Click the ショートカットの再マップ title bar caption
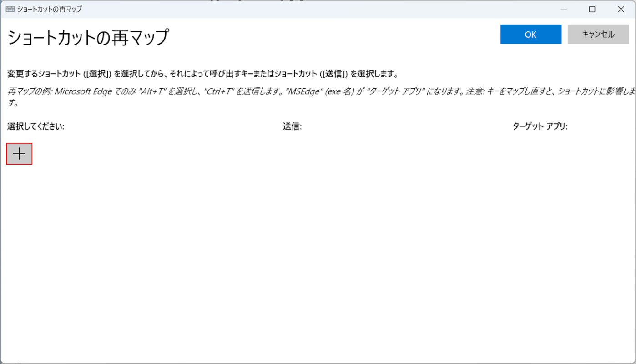This screenshot has height=364, width=636. [50, 9]
